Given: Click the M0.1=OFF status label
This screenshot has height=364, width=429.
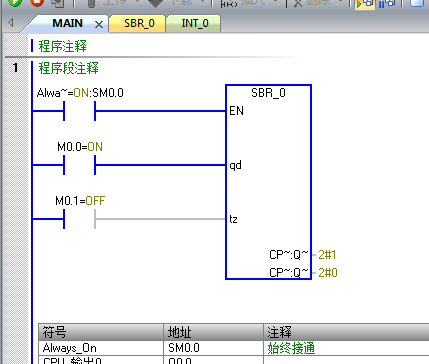Looking at the screenshot, I should [x=80, y=201].
